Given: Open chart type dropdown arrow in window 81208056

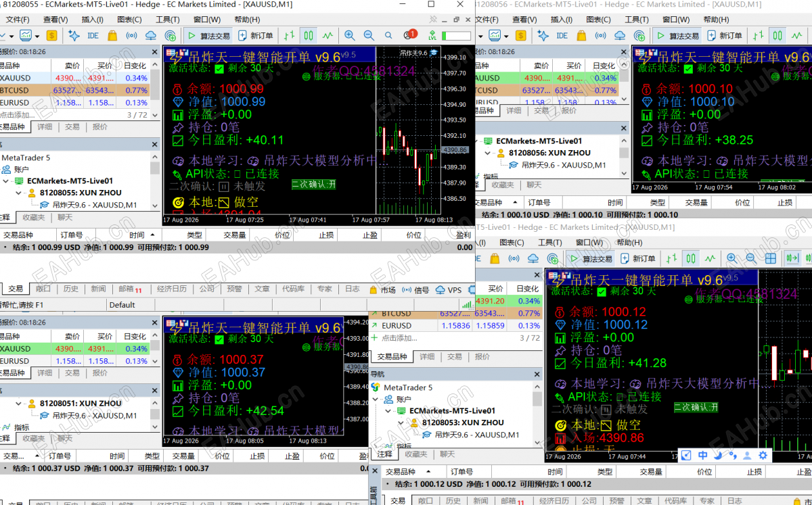Looking at the screenshot, I should (505, 35).
